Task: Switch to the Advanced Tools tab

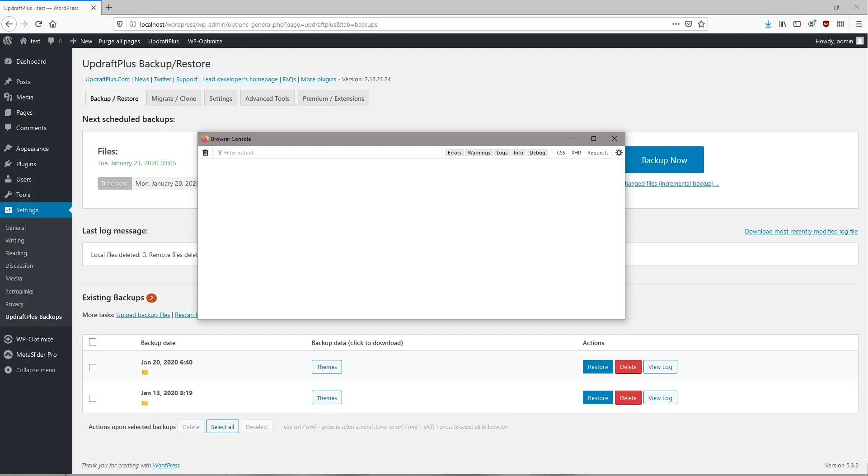Action: click(x=267, y=98)
